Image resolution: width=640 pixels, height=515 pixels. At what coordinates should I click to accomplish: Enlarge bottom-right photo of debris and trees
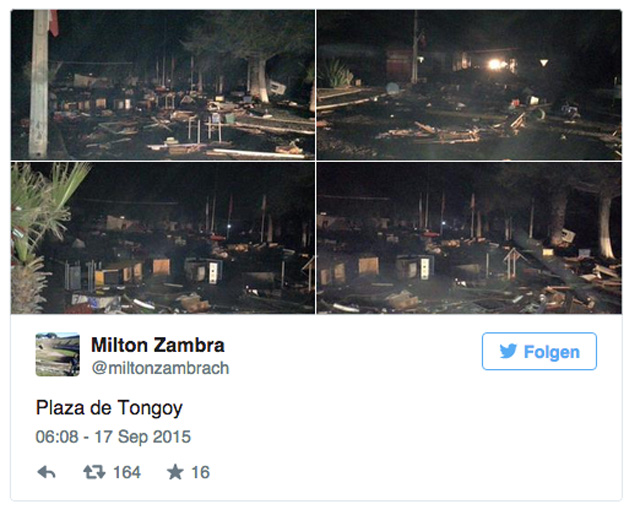pyautogui.click(x=469, y=238)
